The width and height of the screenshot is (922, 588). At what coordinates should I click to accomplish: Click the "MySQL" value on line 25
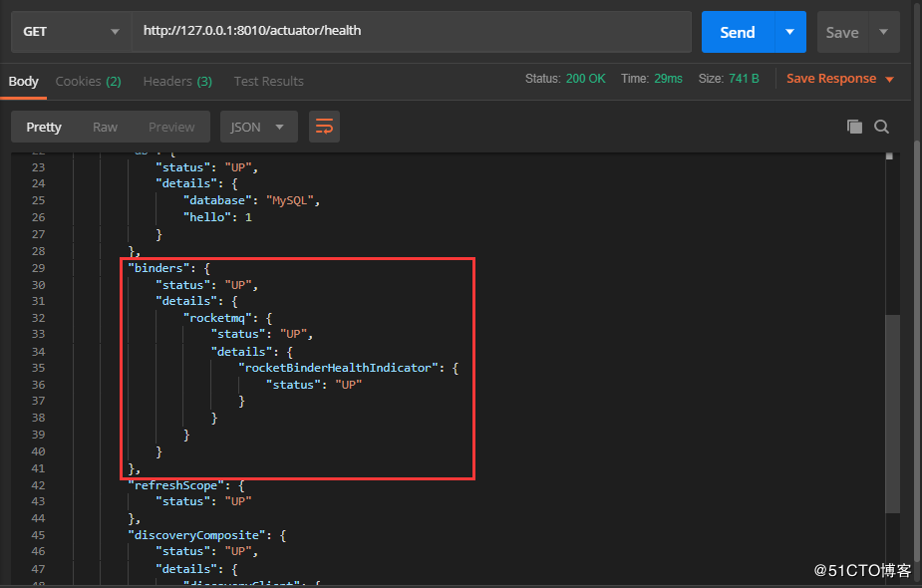click(x=290, y=200)
